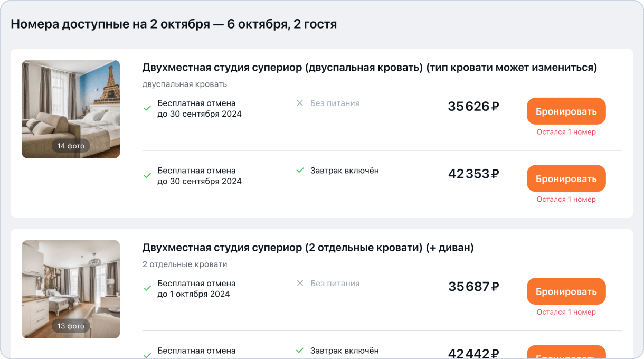The image size is (644, 359).
Task: Click 'Остался 1 номер' under the 42 353 ₽ button
Action: 566,199
